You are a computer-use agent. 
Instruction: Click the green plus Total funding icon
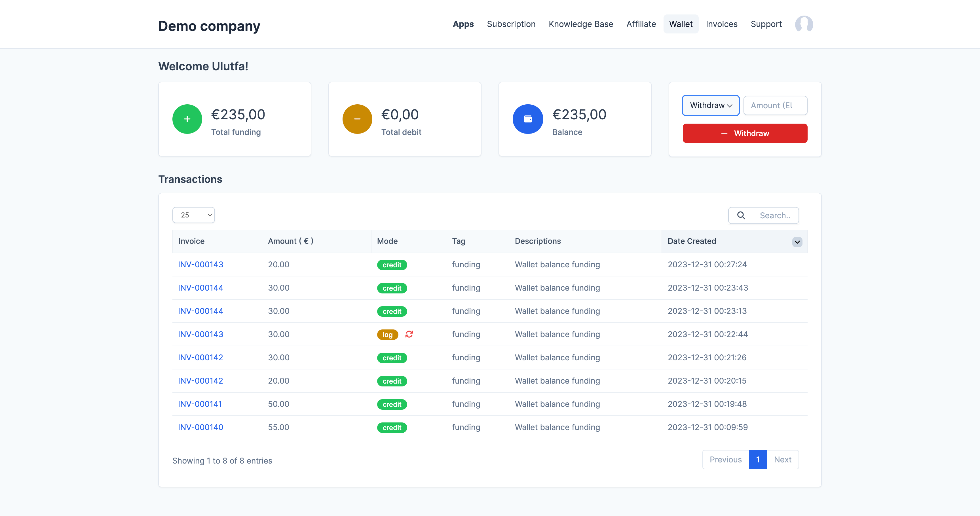pyautogui.click(x=187, y=119)
